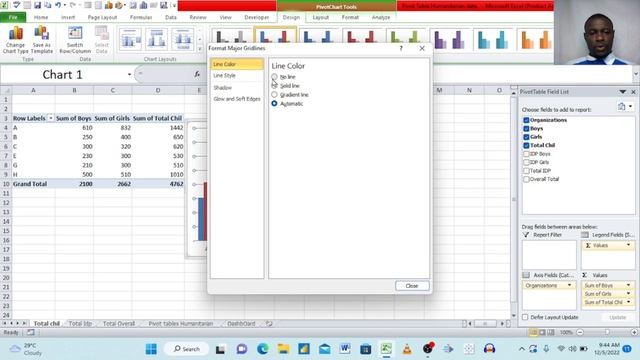The height and width of the screenshot is (360, 640).
Task: Select the No line radio button
Action: [274, 77]
